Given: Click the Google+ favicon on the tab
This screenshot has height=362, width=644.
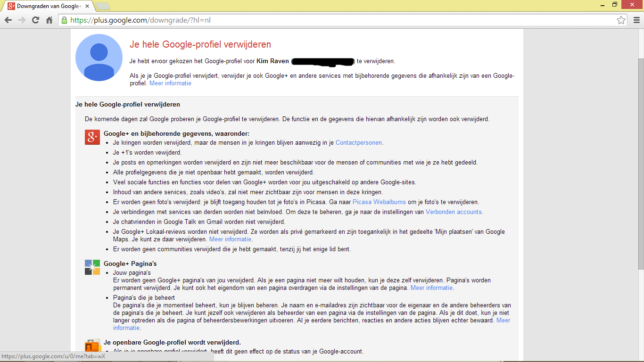Looking at the screenshot, I should [x=11, y=6].
